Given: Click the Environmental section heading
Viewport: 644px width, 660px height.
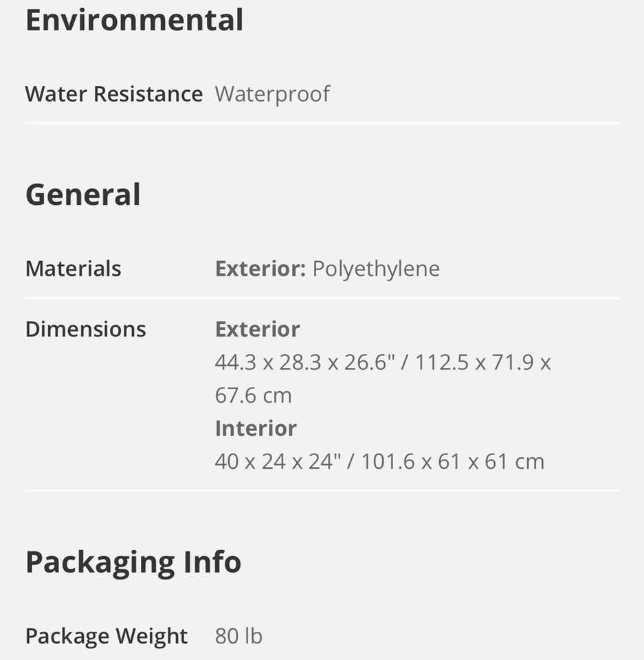Looking at the screenshot, I should (134, 20).
